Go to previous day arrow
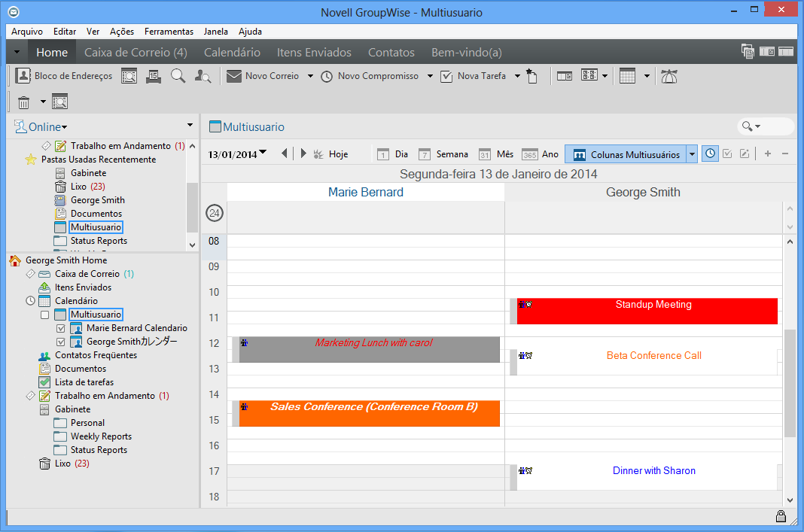Image resolution: width=804 pixels, height=532 pixels. coord(285,154)
